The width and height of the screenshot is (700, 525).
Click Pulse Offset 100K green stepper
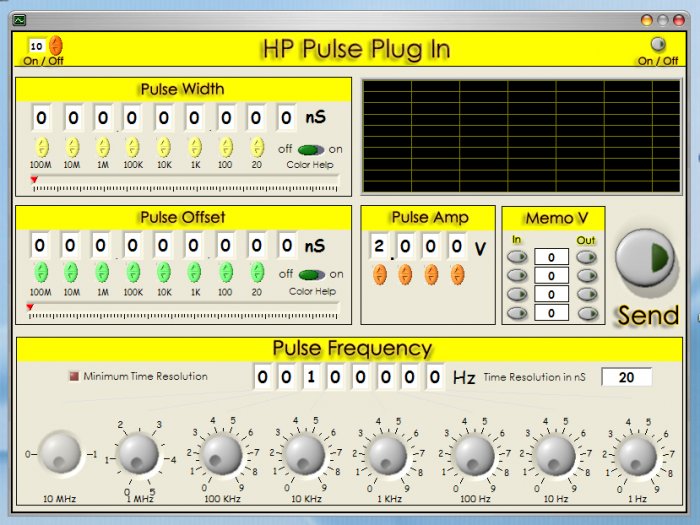click(x=133, y=272)
